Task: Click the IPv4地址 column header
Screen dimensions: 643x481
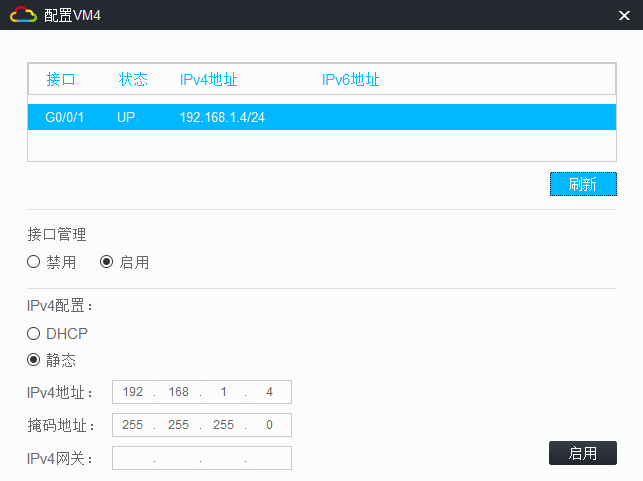Action: click(208, 79)
